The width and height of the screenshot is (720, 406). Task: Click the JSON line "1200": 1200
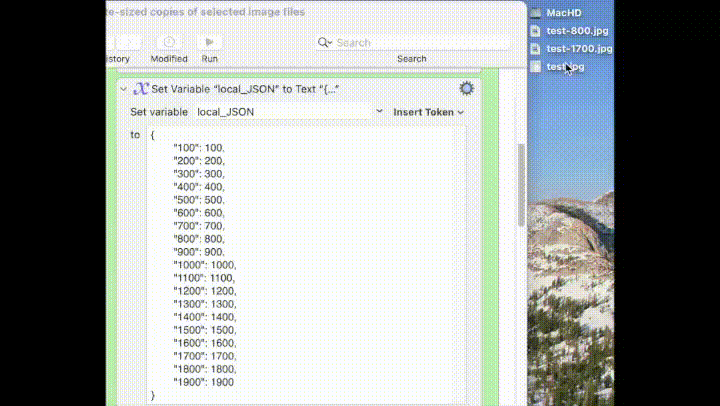coord(205,291)
